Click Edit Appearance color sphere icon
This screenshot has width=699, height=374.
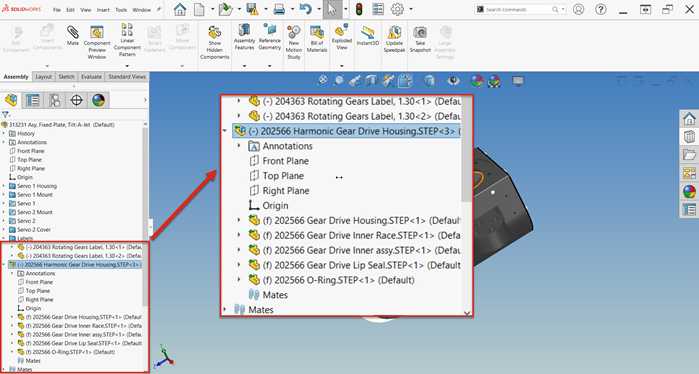tap(477, 81)
